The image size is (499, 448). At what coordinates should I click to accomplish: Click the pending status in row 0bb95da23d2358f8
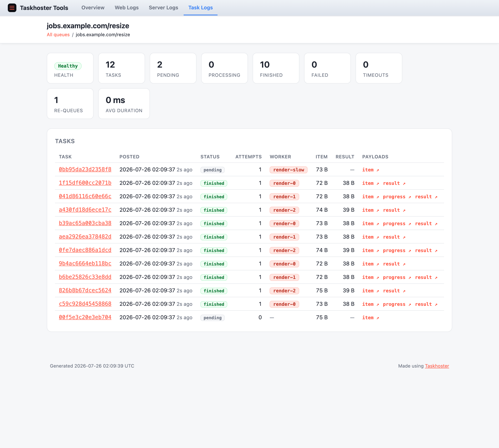click(x=212, y=170)
